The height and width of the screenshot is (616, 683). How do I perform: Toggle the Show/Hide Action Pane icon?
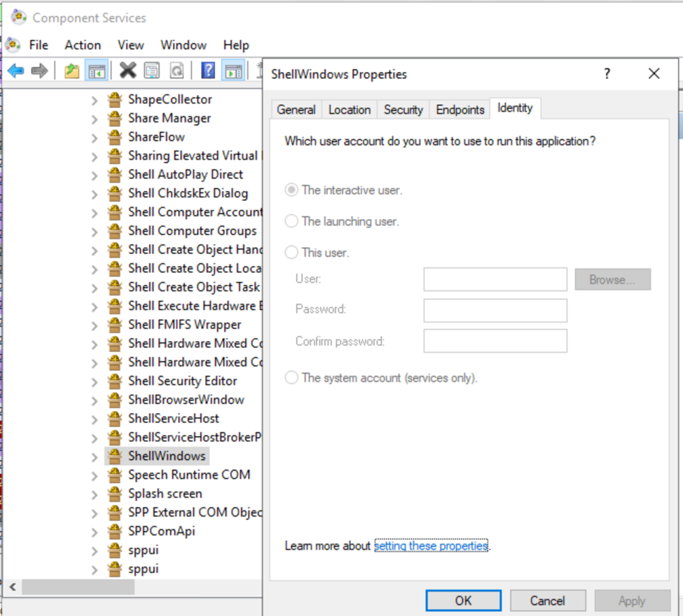[x=233, y=71]
